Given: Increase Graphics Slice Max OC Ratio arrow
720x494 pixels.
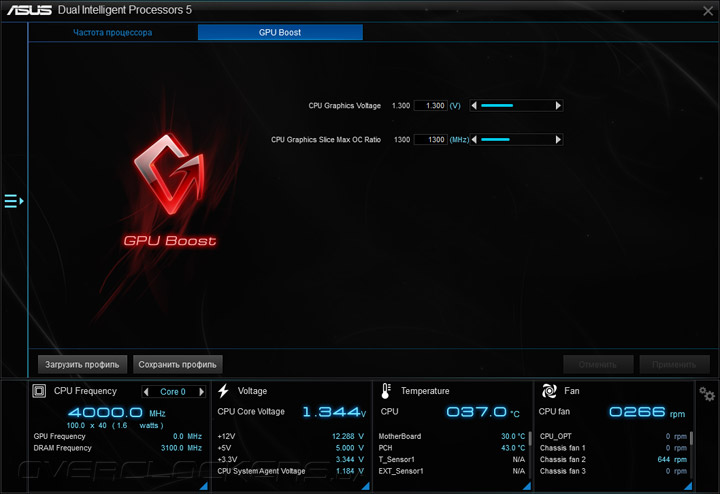Looking at the screenshot, I should point(558,140).
